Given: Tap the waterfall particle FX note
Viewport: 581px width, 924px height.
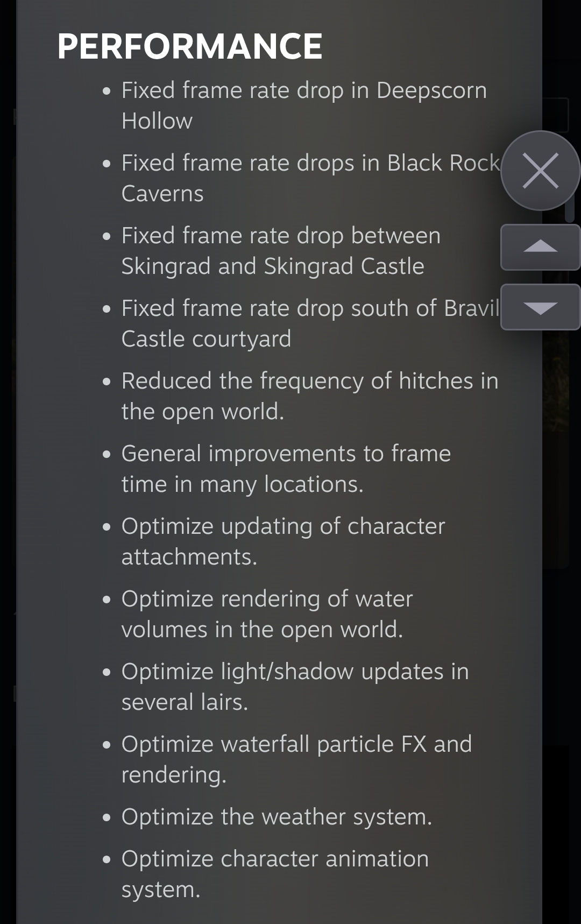Looking at the screenshot, I should (297, 759).
